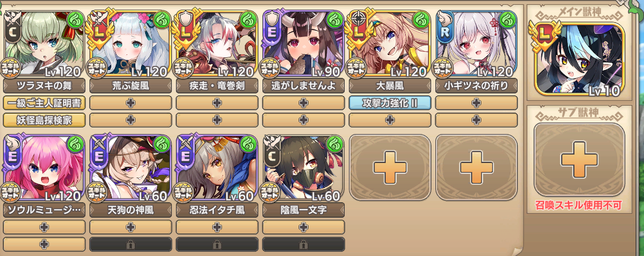
Task: Toggle skill auto on 荒ぶ旋風 character
Action: point(97,67)
